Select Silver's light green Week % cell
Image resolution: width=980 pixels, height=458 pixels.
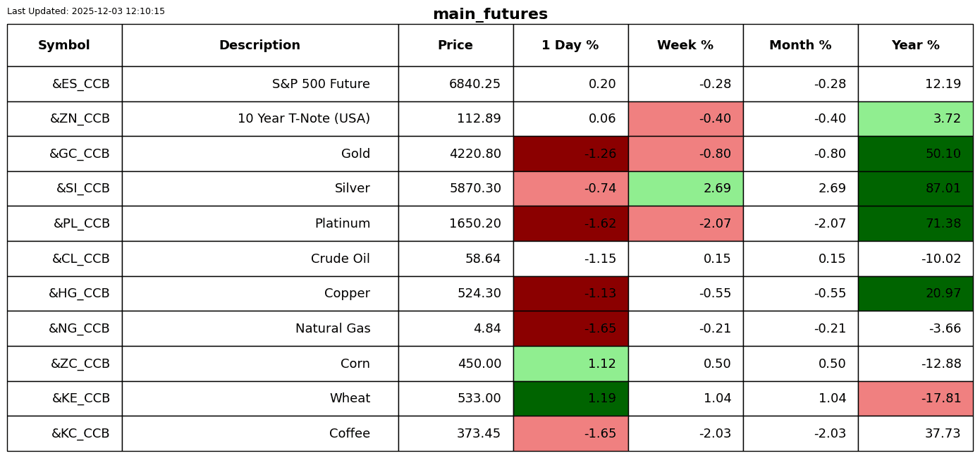(685, 189)
